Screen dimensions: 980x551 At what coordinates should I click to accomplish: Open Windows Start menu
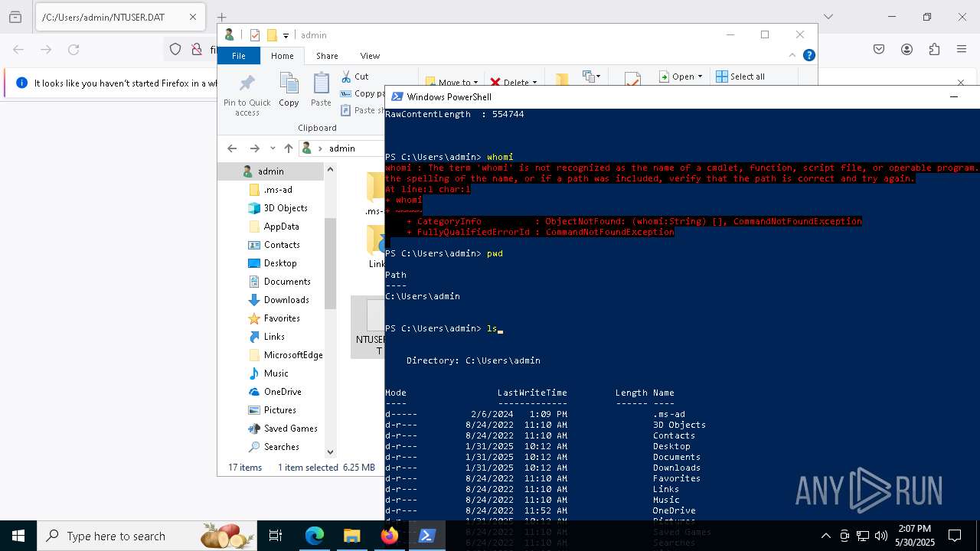pos(18,536)
